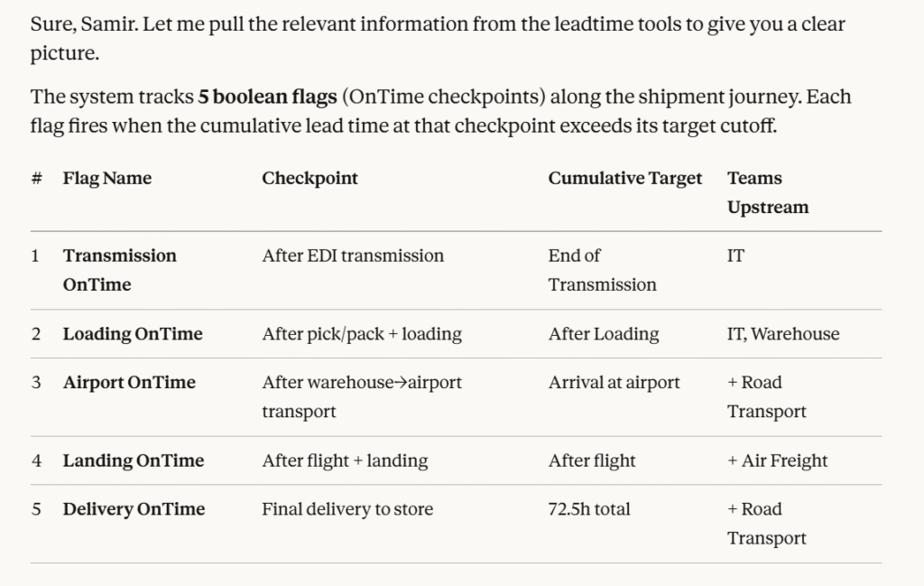Click the "After EDI transmission" checkpoint cell
The width and height of the screenshot is (924, 586).
click(x=353, y=256)
